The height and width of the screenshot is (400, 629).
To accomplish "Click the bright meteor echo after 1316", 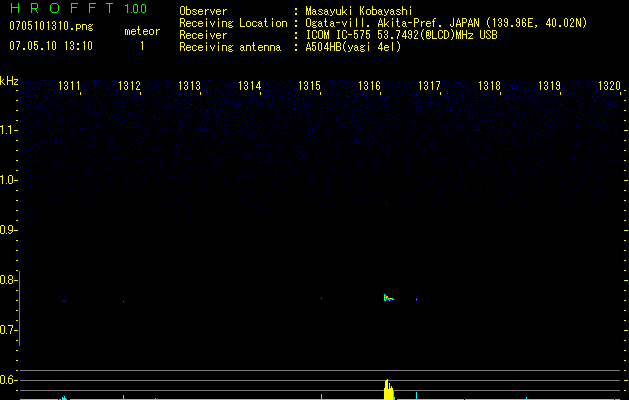I will pos(388,298).
